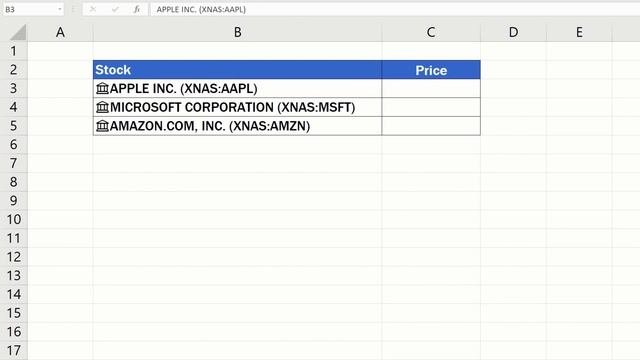Click the Insert Function fx icon

pos(137,9)
